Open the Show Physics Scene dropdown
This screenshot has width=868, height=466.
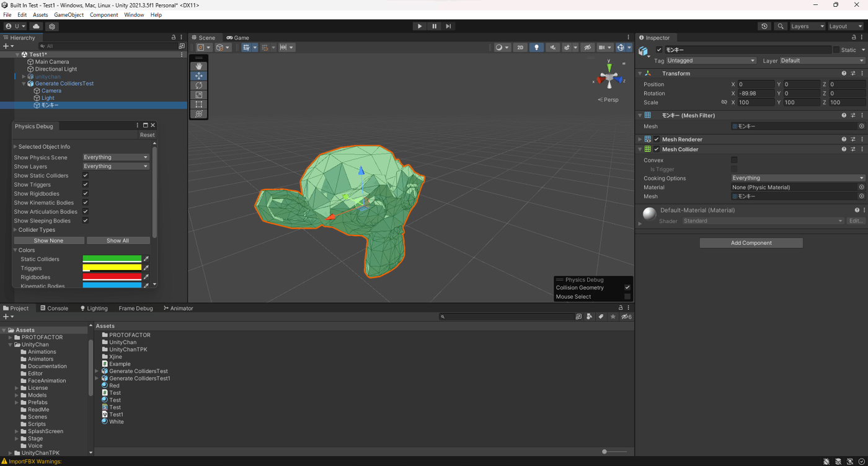point(116,157)
